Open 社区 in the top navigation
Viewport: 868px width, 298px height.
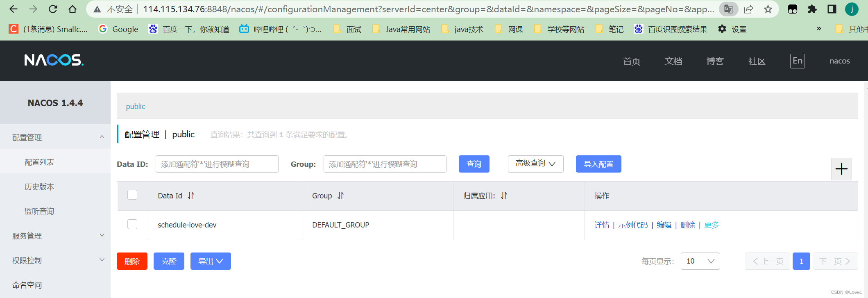[x=757, y=61]
